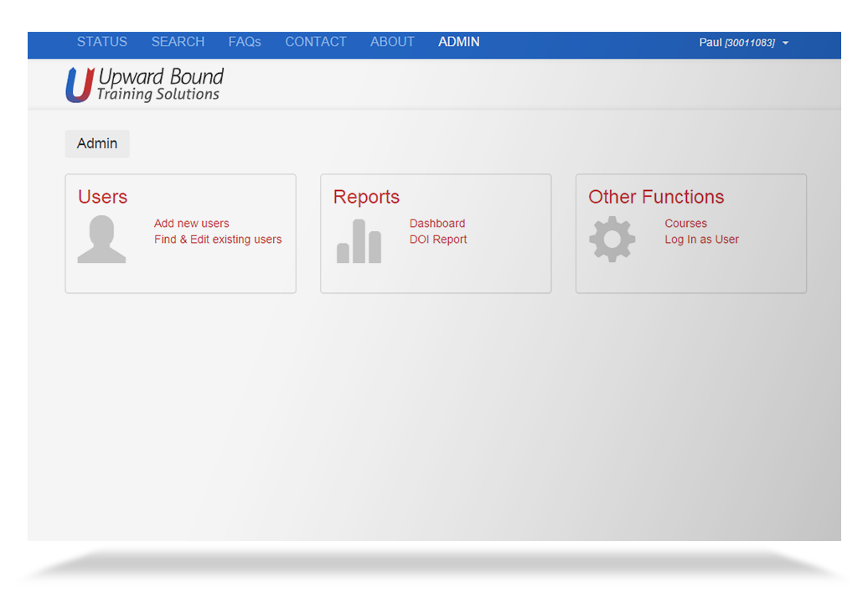Click the Upward Bound Training Solutions logo

coord(144,85)
